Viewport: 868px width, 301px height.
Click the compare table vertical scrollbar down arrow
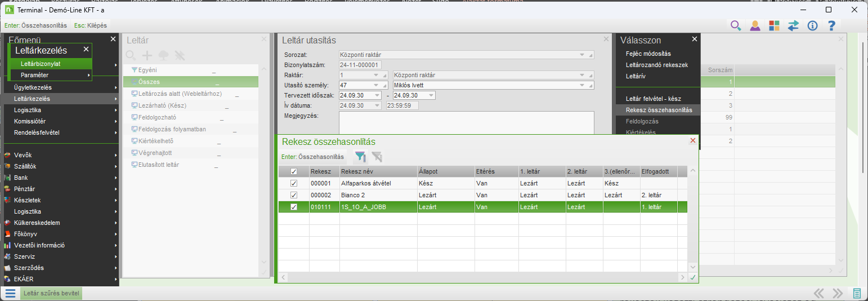tap(693, 267)
